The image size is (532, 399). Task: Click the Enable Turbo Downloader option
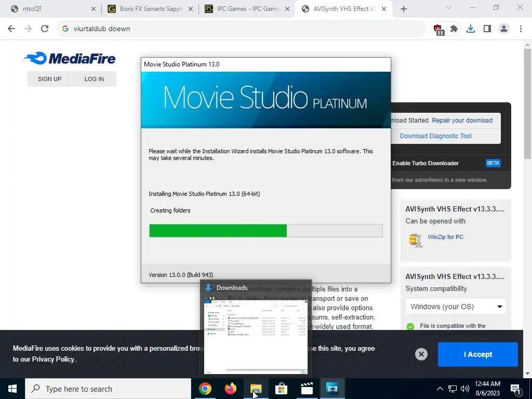point(425,163)
